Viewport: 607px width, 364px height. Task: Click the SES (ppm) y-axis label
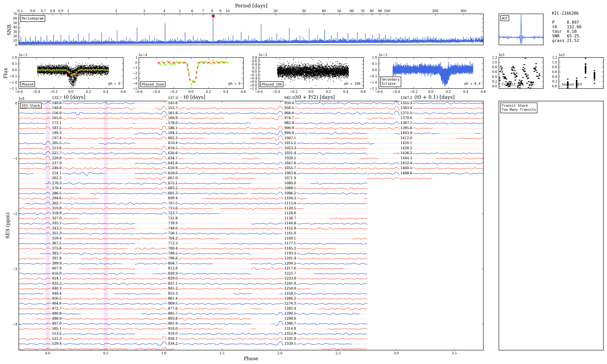click(8, 225)
